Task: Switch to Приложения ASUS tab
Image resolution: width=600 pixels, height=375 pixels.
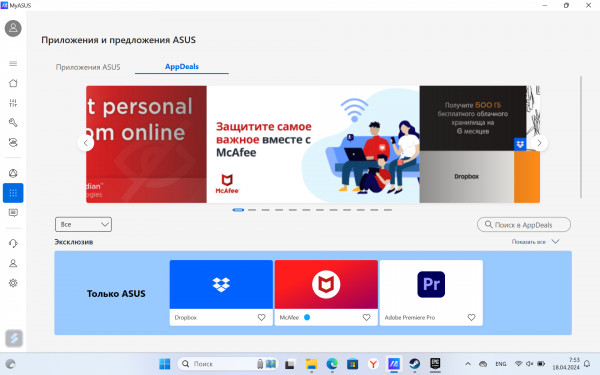Action: [x=88, y=67]
